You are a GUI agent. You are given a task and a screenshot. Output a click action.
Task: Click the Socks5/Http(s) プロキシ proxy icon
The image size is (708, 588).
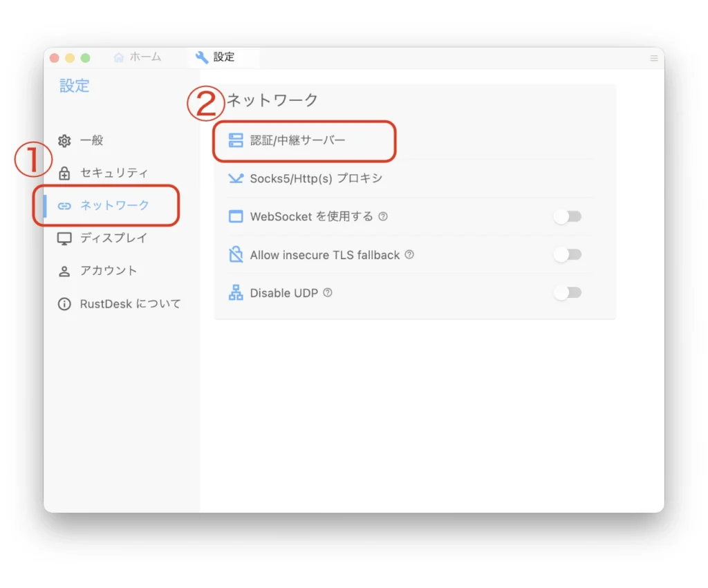tap(236, 179)
